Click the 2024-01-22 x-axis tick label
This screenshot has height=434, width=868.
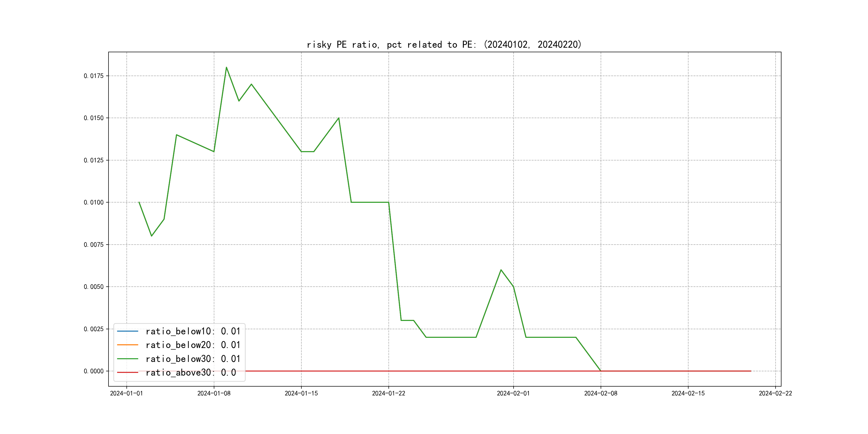[x=388, y=393]
